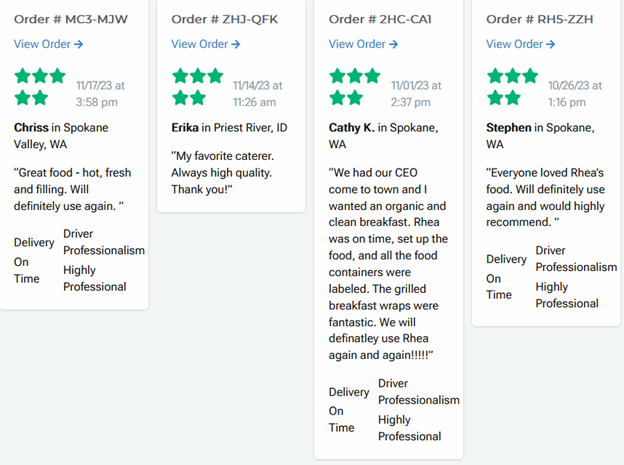Click reviewer name Stephen
The height and width of the screenshot is (465, 624).
(x=508, y=128)
